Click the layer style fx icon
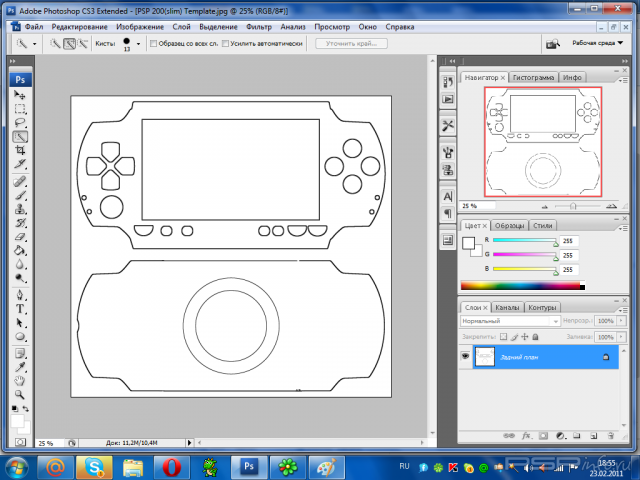The width and height of the screenshot is (640, 480). pos(527,436)
